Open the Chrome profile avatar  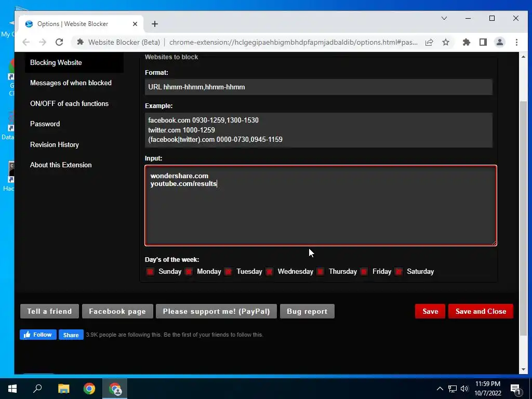(x=500, y=42)
